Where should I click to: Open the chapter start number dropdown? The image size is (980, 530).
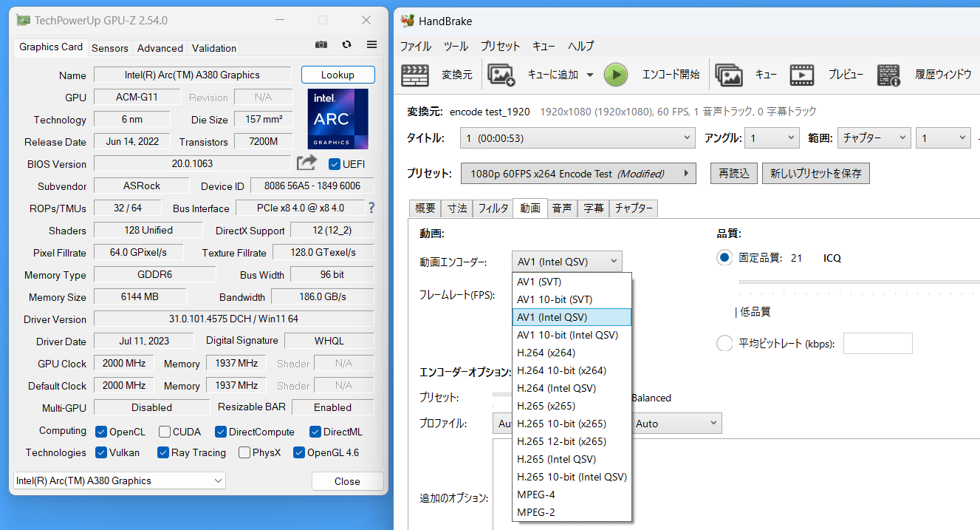[x=943, y=137]
